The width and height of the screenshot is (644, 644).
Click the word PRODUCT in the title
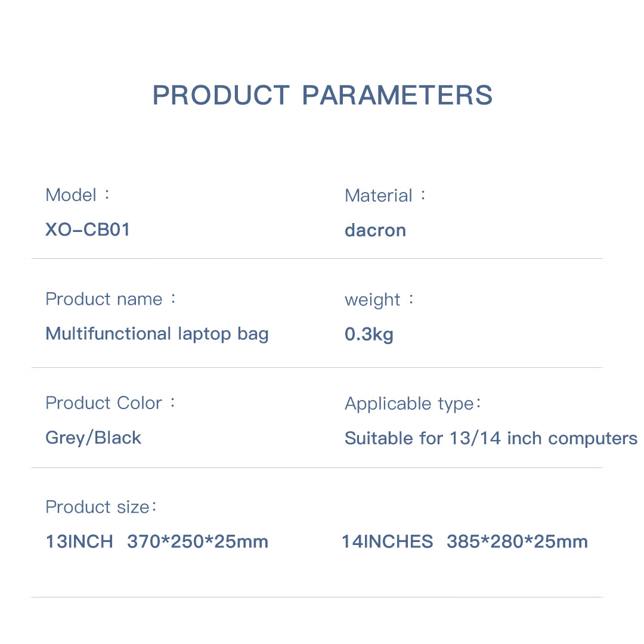tap(221, 95)
